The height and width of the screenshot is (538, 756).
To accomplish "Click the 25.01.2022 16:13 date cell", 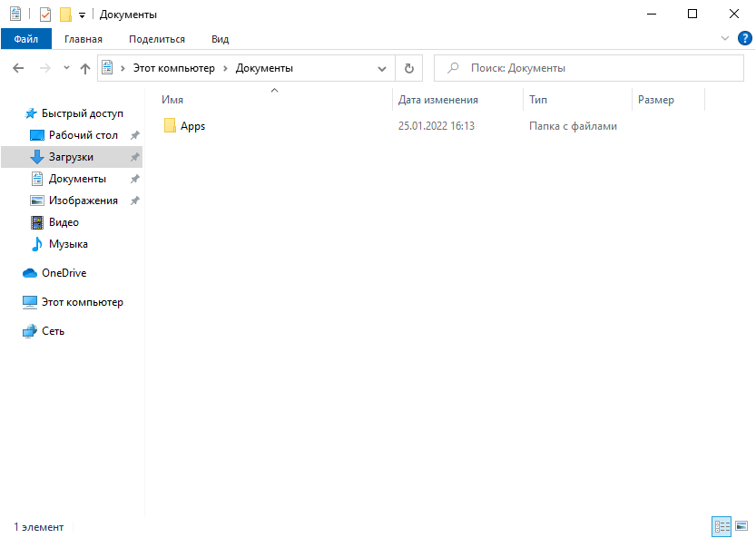I will coord(437,126).
